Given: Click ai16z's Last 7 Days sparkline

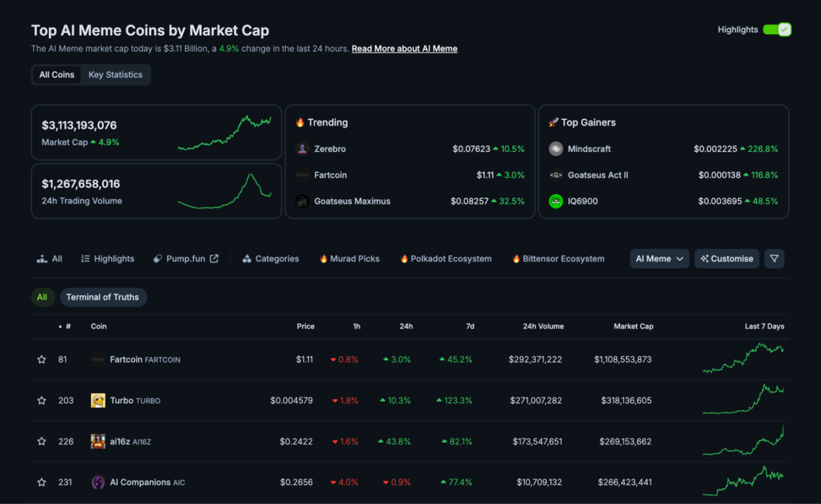Looking at the screenshot, I should (743, 440).
